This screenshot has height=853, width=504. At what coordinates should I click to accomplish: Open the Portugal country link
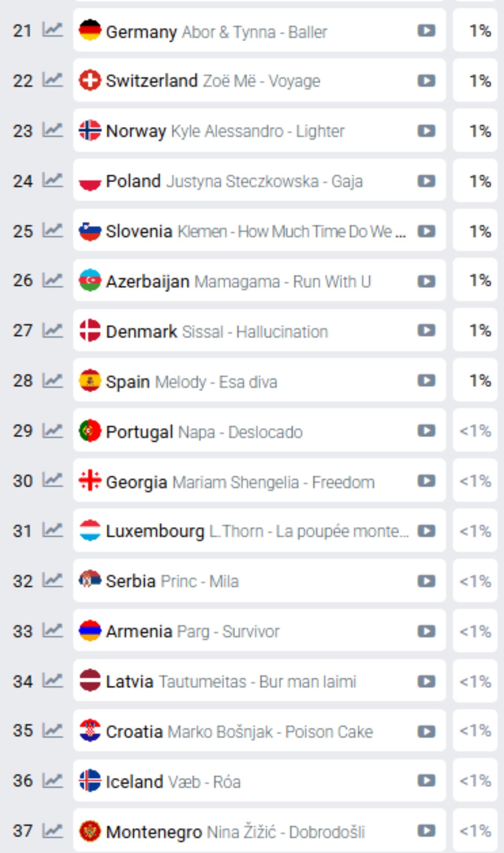coord(139,432)
